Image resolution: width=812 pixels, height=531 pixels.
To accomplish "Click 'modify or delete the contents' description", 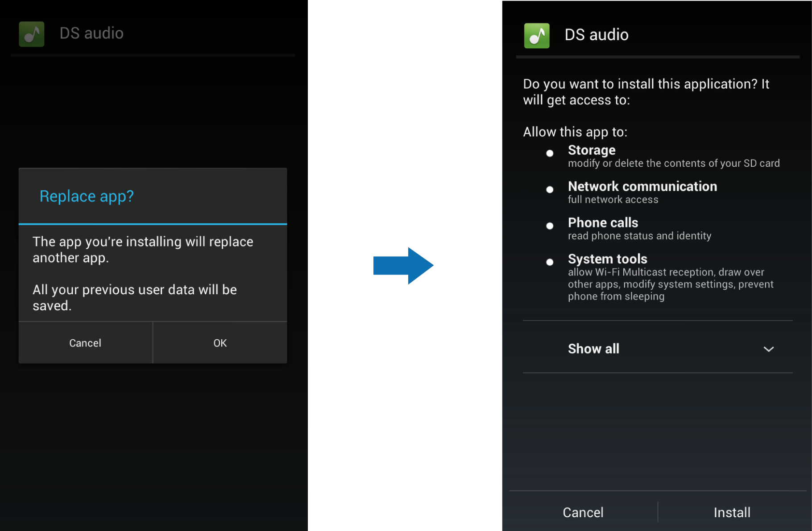I will 674,163.
